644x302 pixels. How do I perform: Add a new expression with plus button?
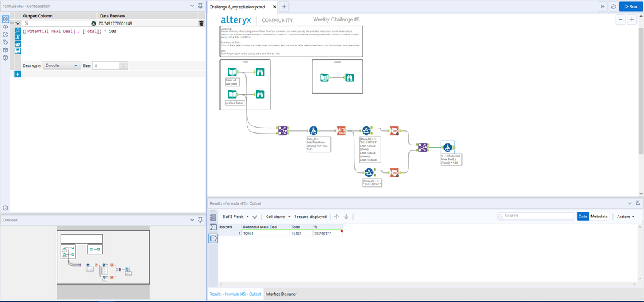point(17,74)
